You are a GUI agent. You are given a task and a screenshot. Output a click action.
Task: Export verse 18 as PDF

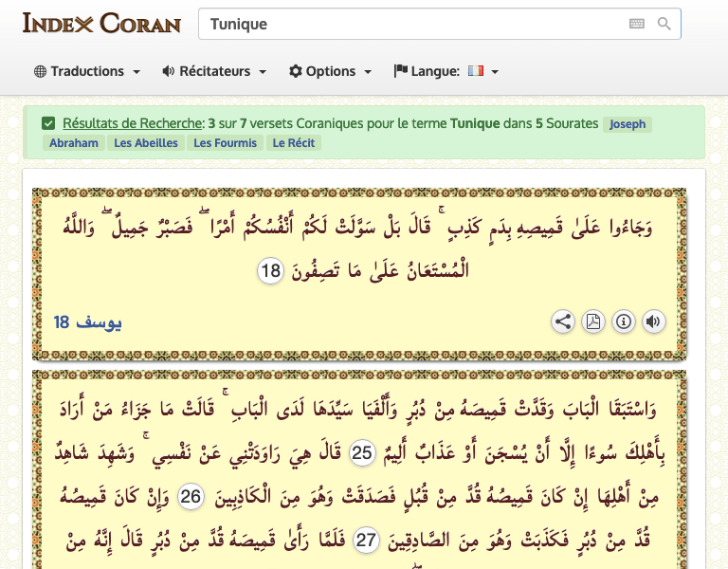pyautogui.click(x=592, y=321)
